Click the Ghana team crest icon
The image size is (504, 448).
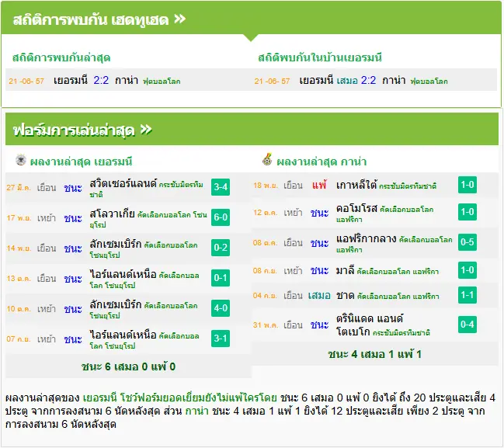tap(267, 159)
